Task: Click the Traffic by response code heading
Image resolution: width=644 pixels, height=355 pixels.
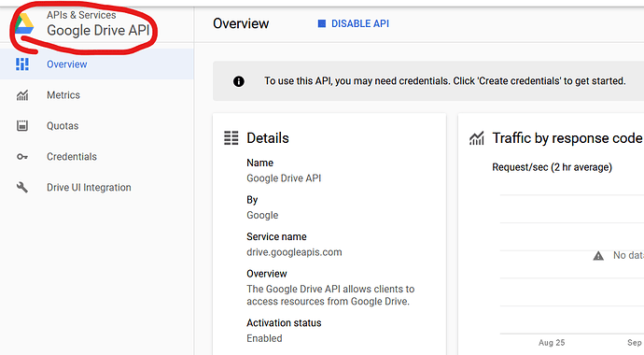Action: pyautogui.click(x=567, y=138)
